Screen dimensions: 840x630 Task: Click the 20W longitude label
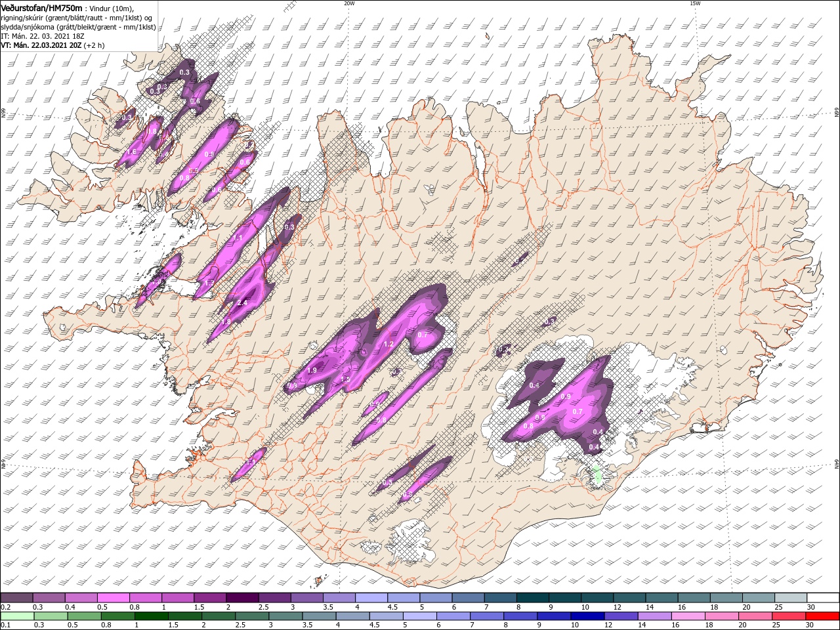[x=349, y=3]
